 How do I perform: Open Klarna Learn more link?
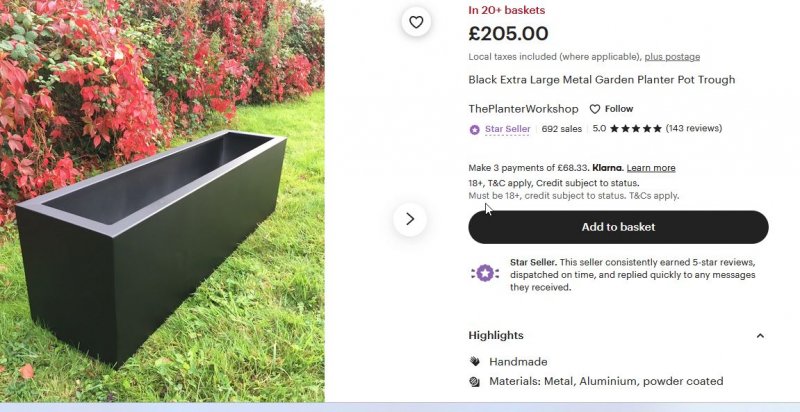tap(651, 168)
